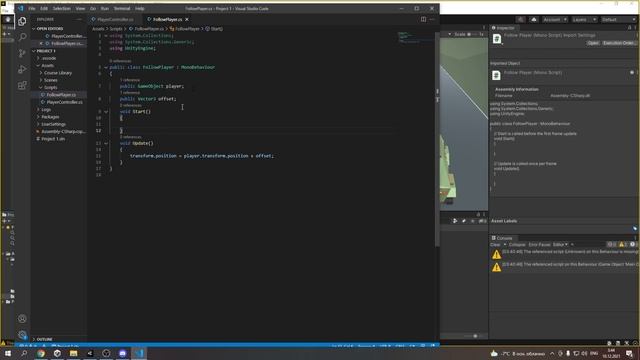Toggle Collapse in the Unity Console
Screen dimensions: 640x360
pos(517,244)
